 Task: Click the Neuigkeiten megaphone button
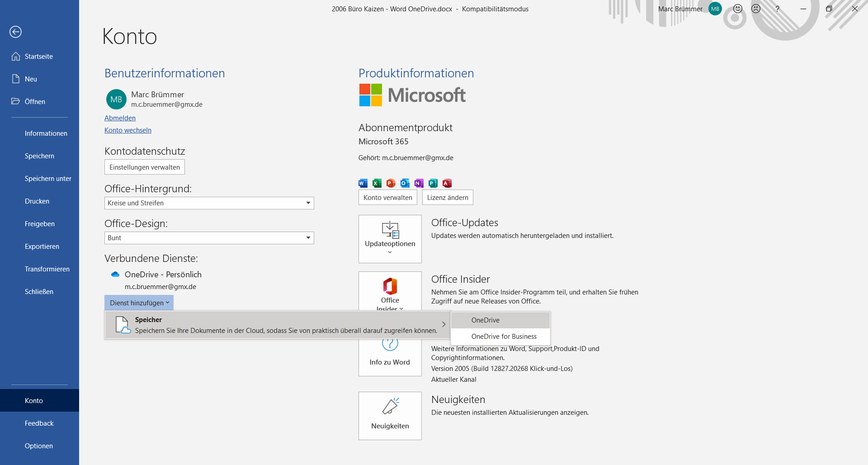390,416
